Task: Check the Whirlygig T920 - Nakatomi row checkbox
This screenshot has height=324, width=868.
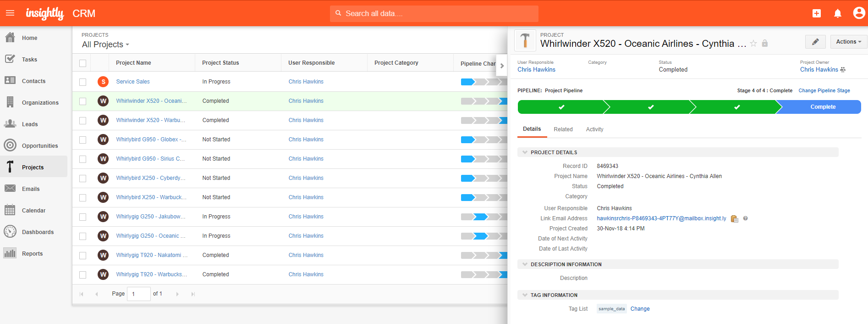Action: coord(82,256)
